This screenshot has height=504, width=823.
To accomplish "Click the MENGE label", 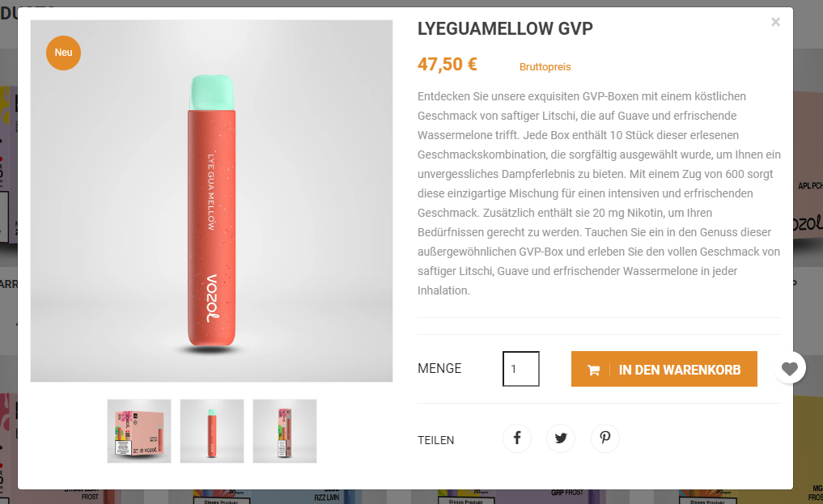I will tap(439, 369).
